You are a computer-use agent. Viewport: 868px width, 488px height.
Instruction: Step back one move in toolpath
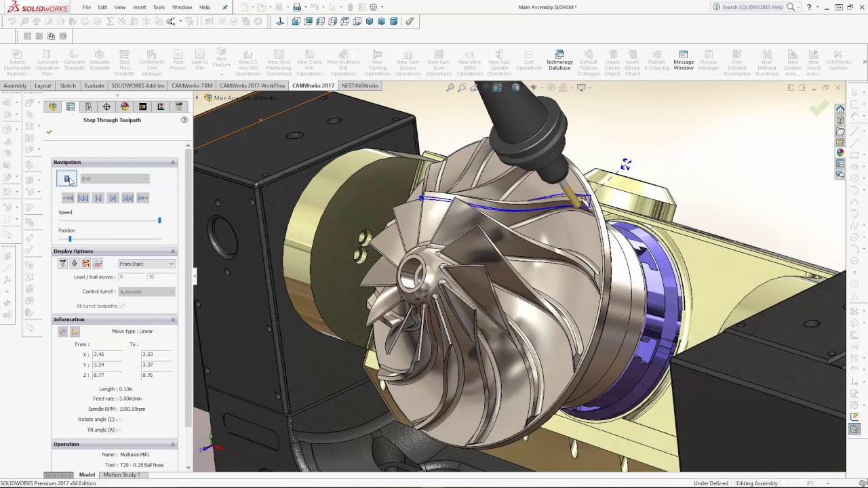pyautogui.click(x=98, y=198)
